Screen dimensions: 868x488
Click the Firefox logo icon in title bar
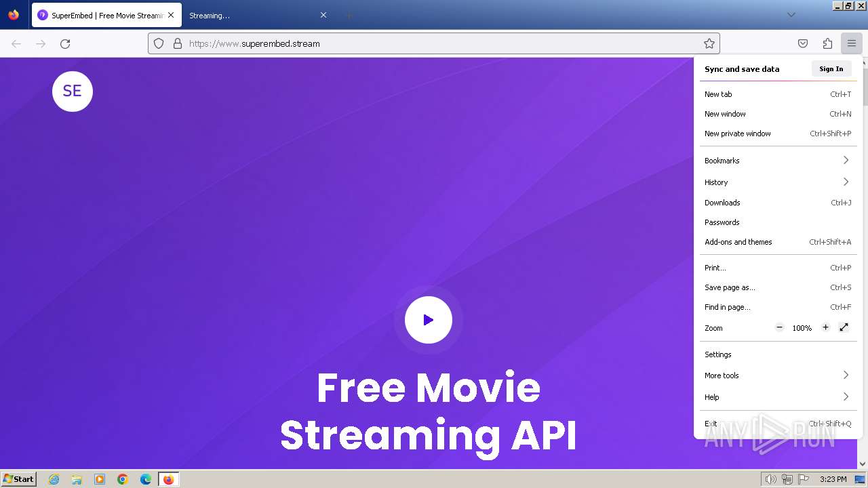click(x=14, y=15)
